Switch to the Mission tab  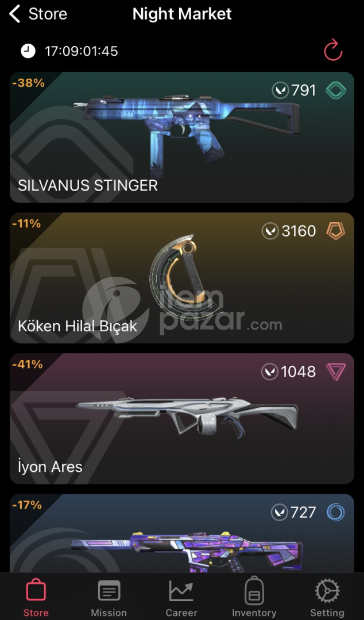tap(109, 596)
